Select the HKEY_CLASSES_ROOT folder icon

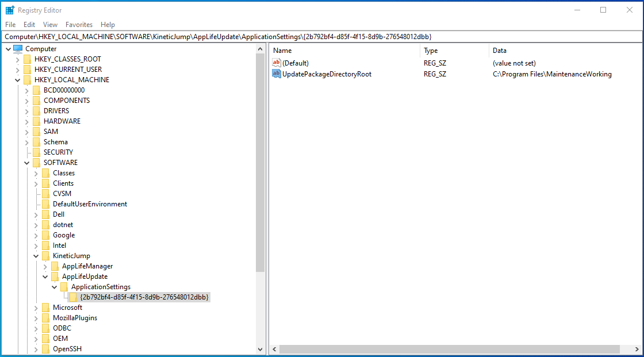[27, 59]
